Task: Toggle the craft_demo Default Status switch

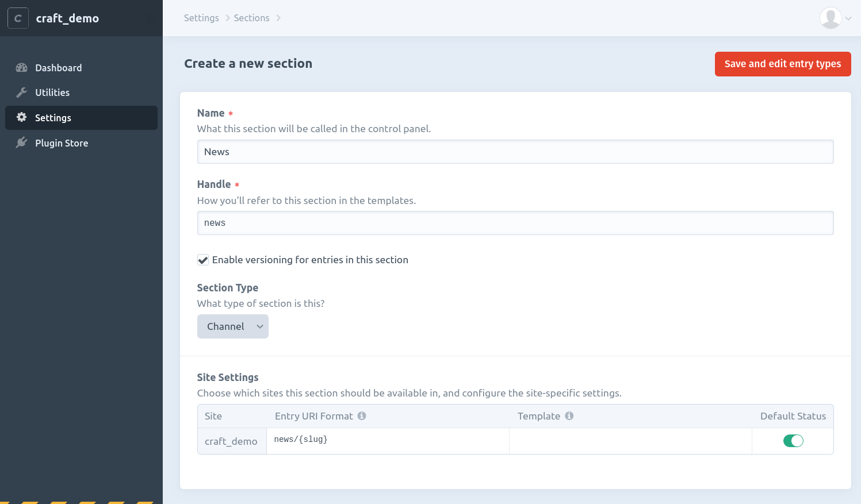Action: click(x=793, y=441)
